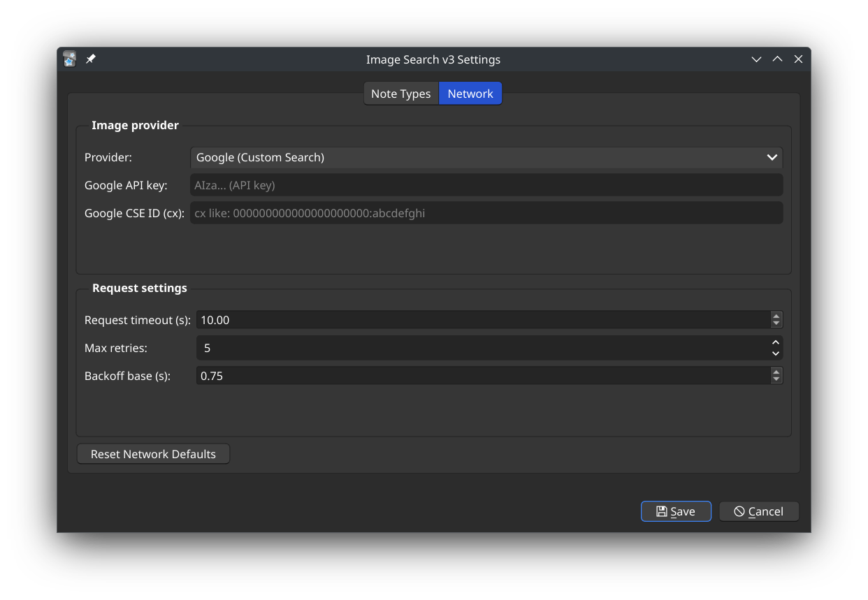
Task: Click the maximize chevron in title bar
Action: (777, 59)
